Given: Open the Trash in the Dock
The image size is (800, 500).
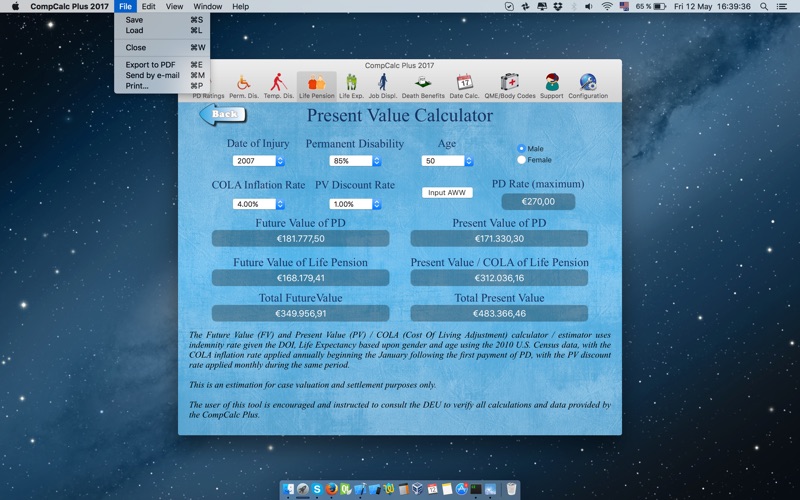Looking at the screenshot, I should click(511, 489).
